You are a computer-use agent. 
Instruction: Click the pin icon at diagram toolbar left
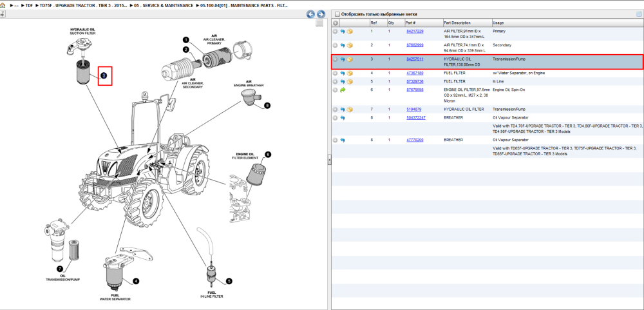coord(3,14)
